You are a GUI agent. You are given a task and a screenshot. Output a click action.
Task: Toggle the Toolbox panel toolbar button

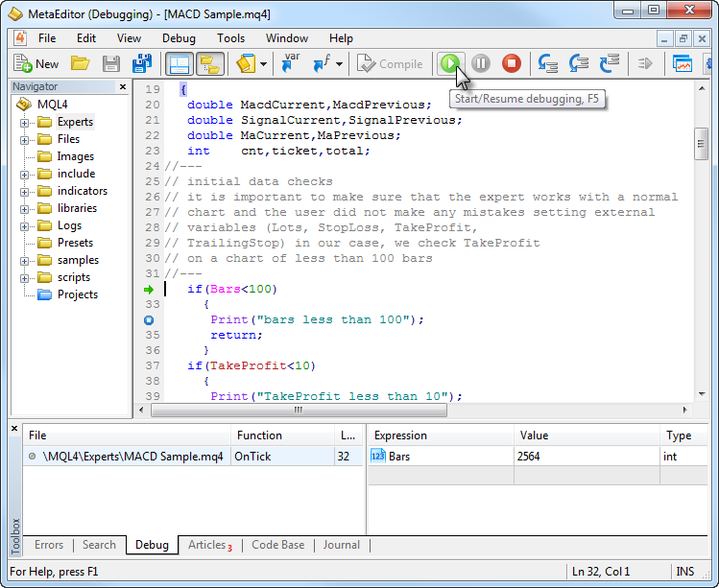(x=209, y=64)
